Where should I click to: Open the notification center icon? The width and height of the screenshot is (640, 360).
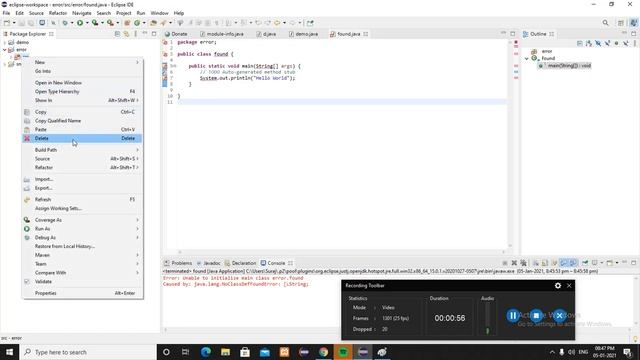pos(627,352)
